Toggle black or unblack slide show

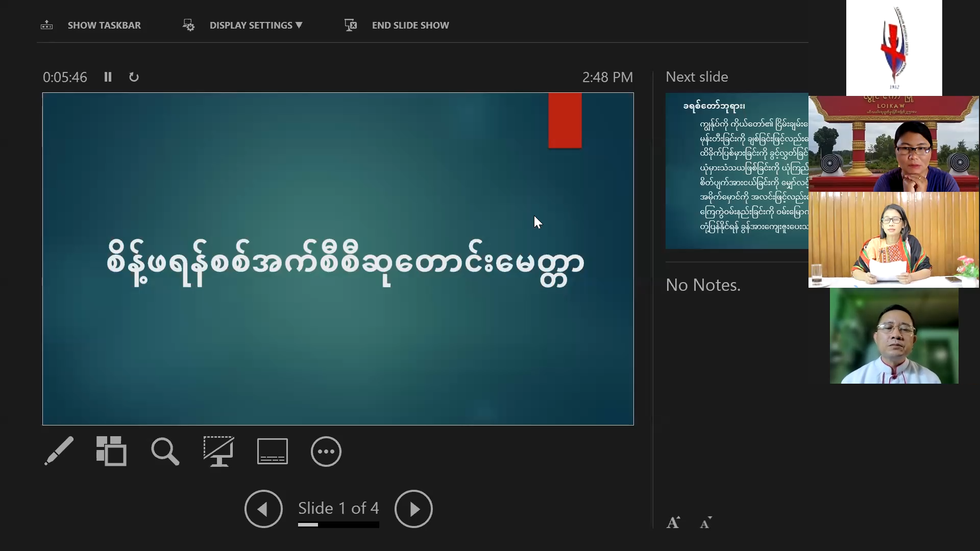coord(218,451)
